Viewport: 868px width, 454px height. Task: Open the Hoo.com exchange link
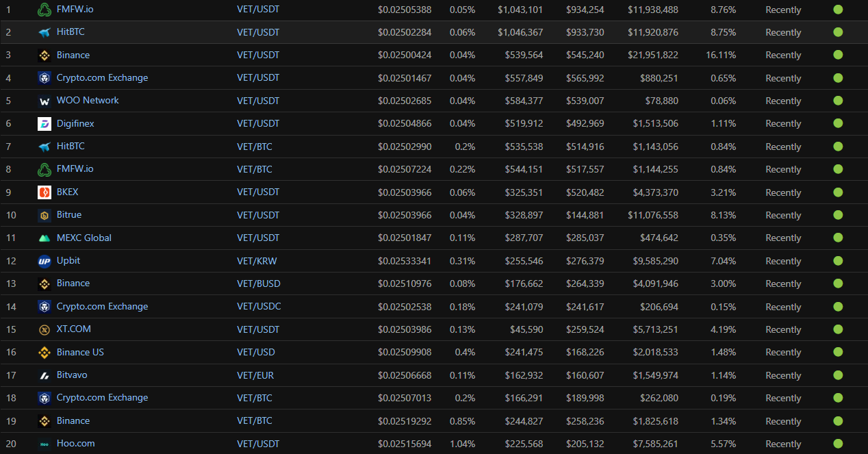[76, 444]
